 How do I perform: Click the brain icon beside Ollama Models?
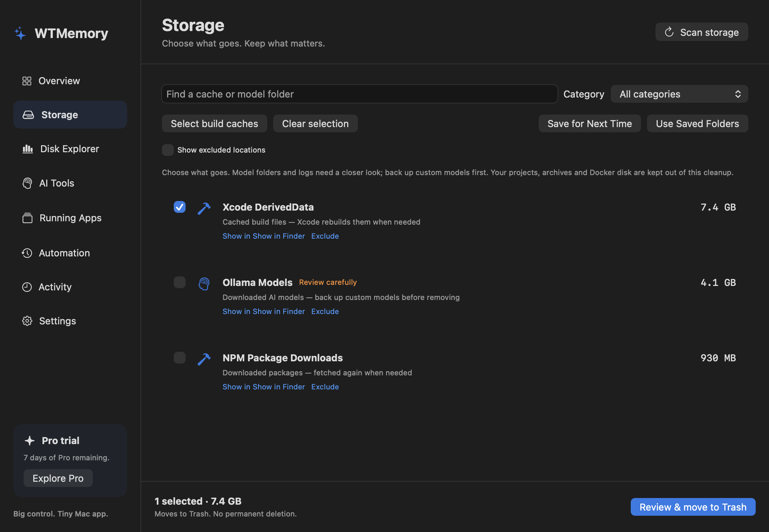point(204,284)
